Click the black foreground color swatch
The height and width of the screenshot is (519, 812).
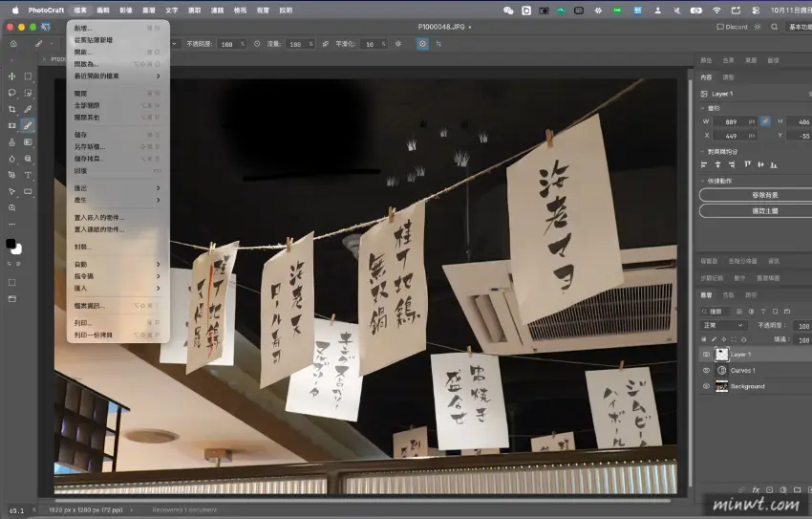[x=11, y=244]
